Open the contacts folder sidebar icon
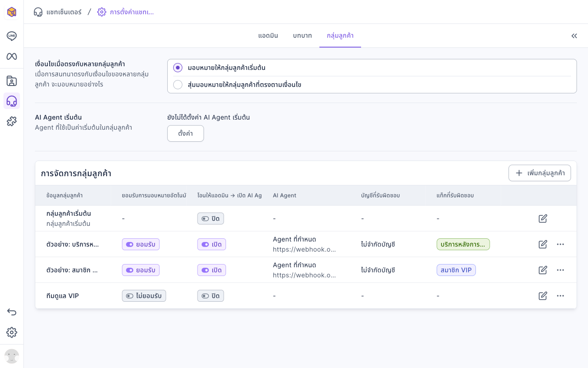This screenshot has width=588, height=368. pos(11,81)
